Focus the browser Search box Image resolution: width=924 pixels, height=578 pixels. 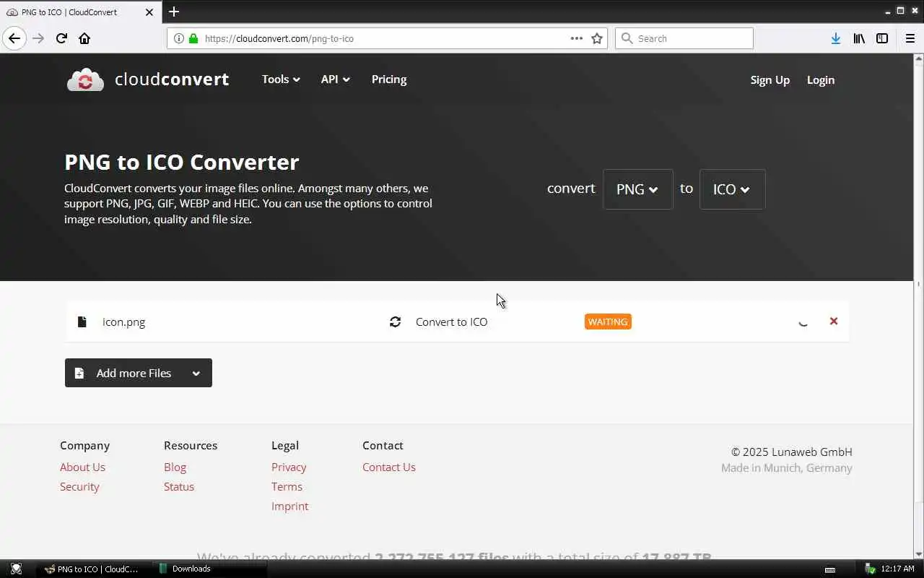tap(684, 38)
